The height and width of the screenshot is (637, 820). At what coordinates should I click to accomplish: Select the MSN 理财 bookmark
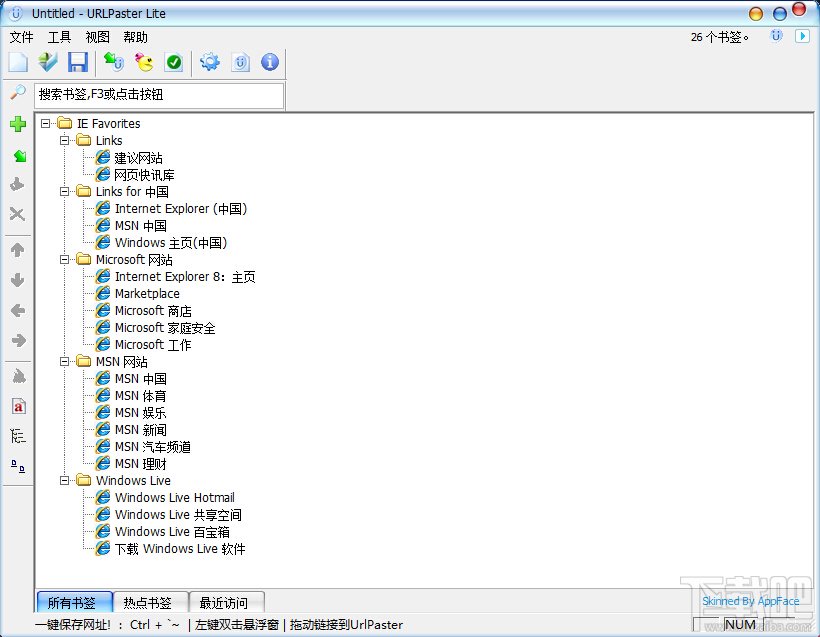(x=140, y=464)
